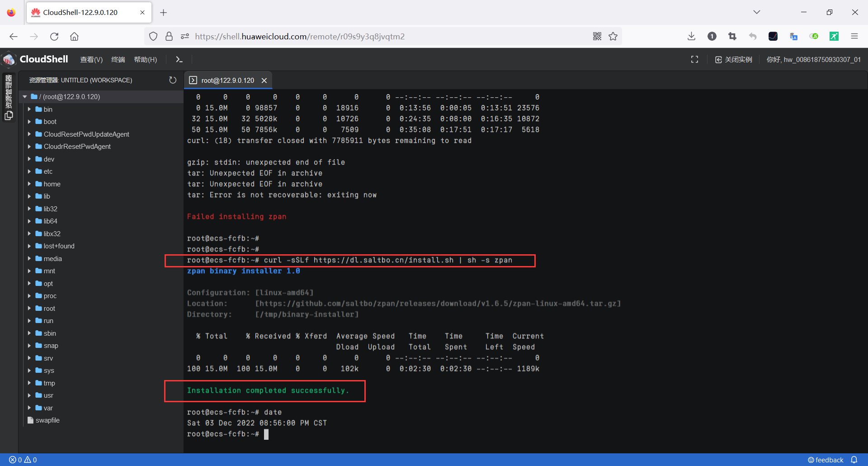868x466 pixels.
Task: Click the crop screenshot extension icon
Action: click(x=732, y=37)
